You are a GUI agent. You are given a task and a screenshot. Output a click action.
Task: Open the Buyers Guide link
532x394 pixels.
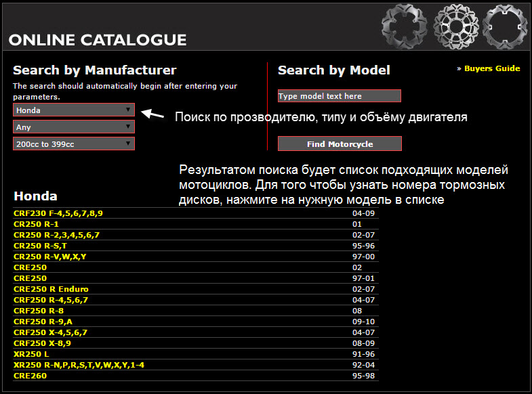tap(492, 68)
